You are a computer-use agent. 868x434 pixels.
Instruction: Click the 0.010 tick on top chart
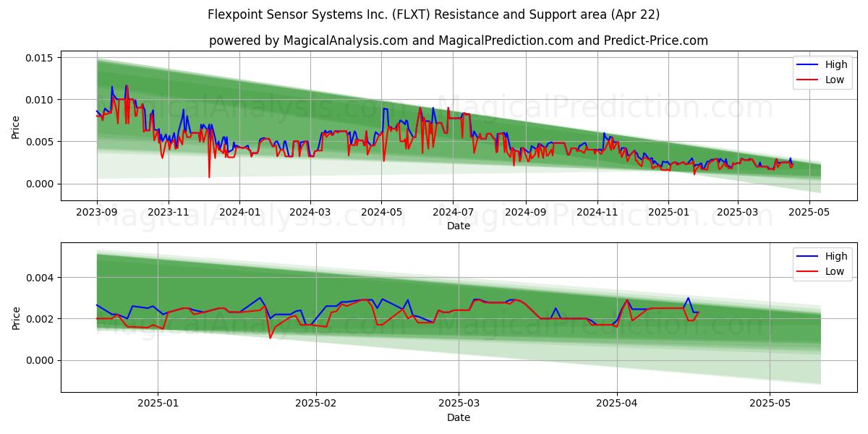(x=41, y=100)
